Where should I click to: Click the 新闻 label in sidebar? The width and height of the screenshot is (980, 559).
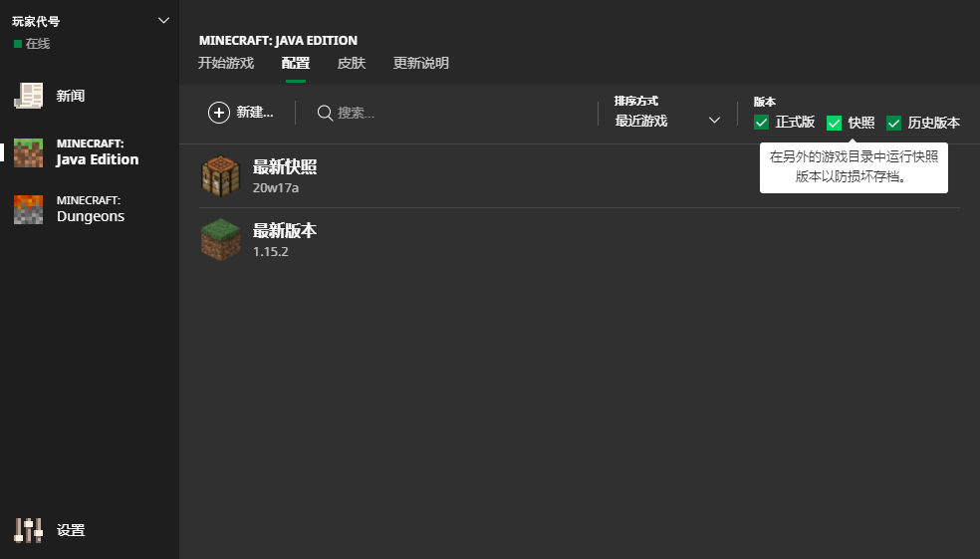coord(71,96)
